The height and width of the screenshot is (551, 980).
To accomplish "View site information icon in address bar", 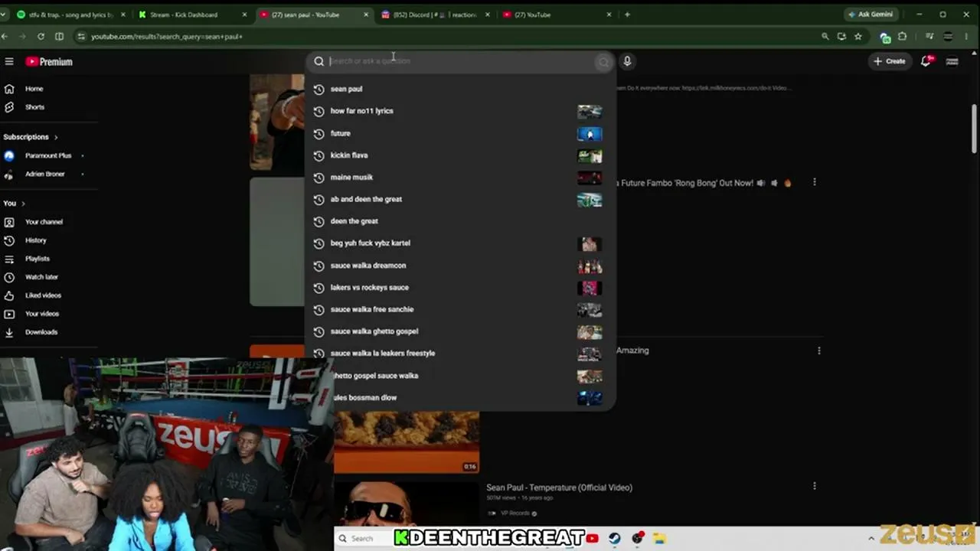I will pyautogui.click(x=81, y=36).
